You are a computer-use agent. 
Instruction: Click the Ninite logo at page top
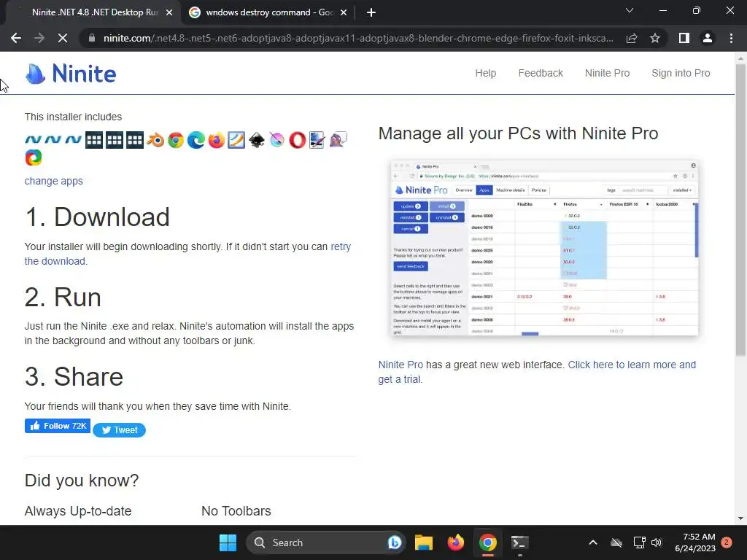(x=71, y=74)
